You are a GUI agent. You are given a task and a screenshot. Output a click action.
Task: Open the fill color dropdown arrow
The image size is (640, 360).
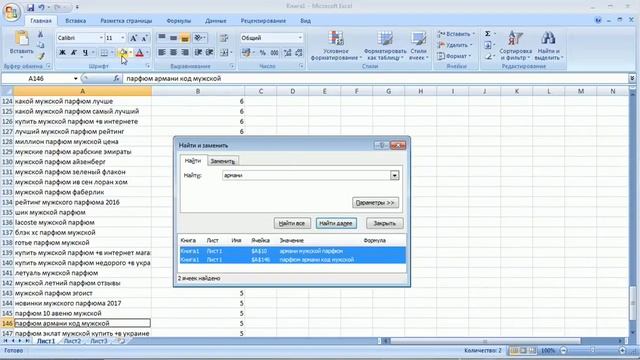(x=130, y=52)
